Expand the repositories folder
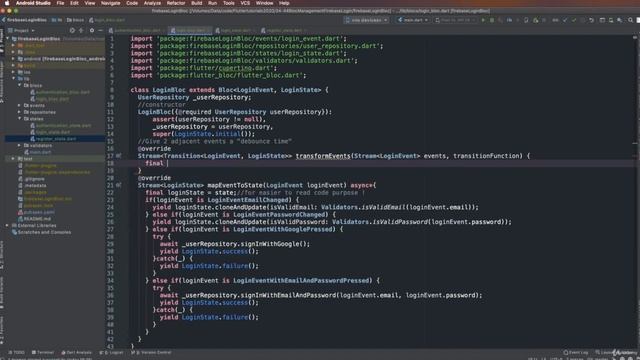The width and height of the screenshot is (640, 360). (x=19, y=112)
